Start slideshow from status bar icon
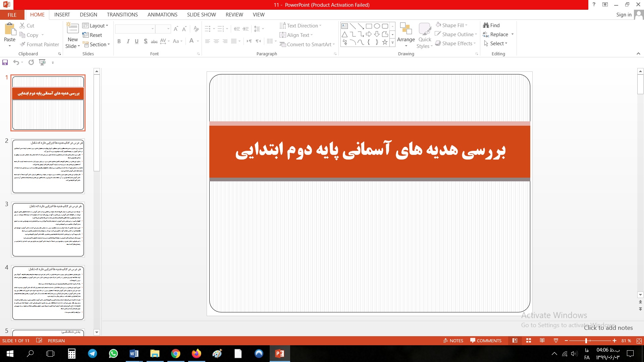This screenshot has width=644, height=362. 556,341
